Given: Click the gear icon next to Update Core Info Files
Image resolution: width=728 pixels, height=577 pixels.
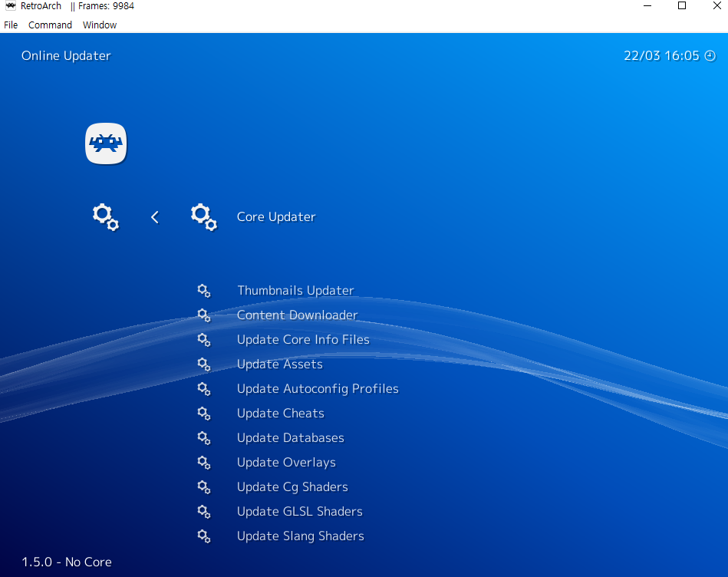Looking at the screenshot, I should click(204, 340).
